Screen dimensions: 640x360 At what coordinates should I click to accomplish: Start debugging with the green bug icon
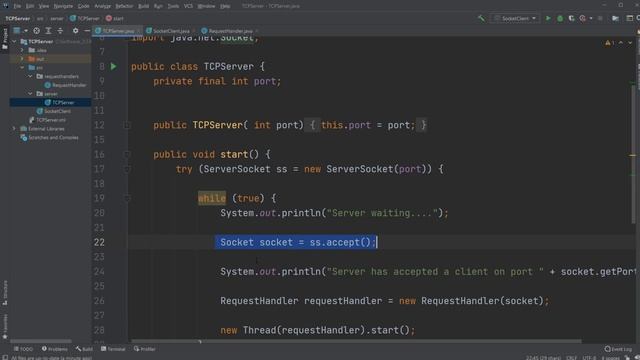(560, 18)
